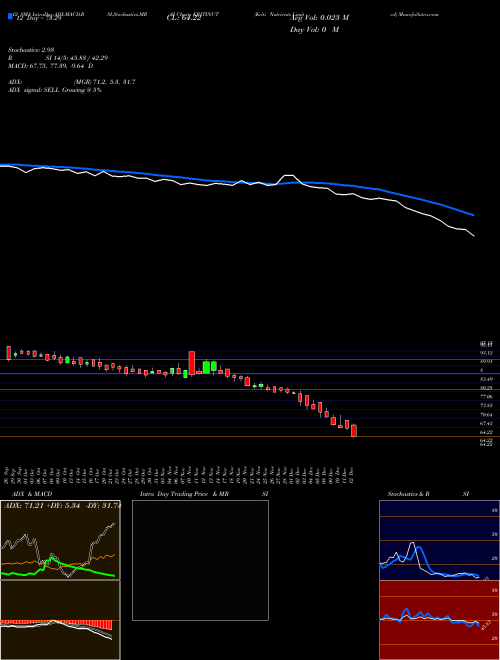Screen dimensions: 500x660
Task: Click the large red candle around 10 Nov
Action: [x=191, y=363]
